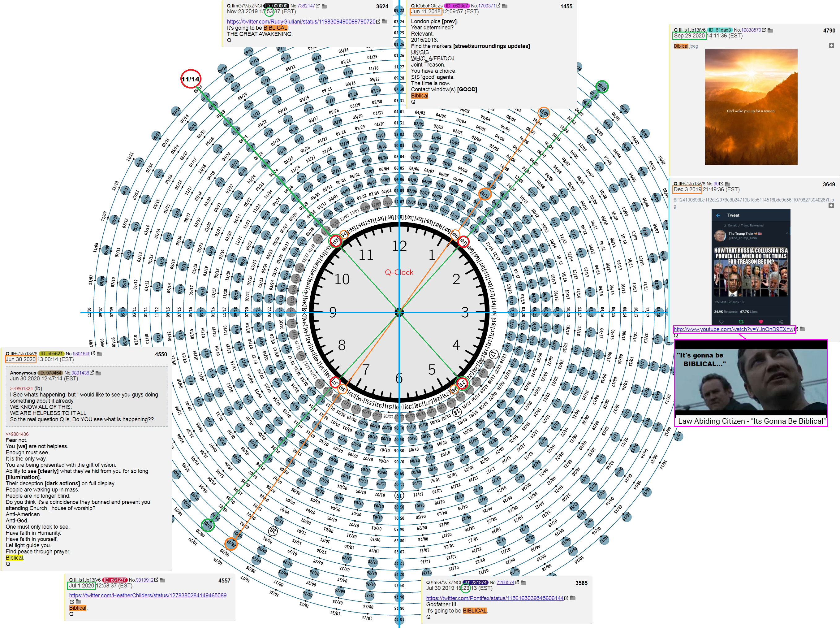This screenshot has height=628, width=840.
Task: Click download arrow icon in post 3649
Action: coord(831,206)
